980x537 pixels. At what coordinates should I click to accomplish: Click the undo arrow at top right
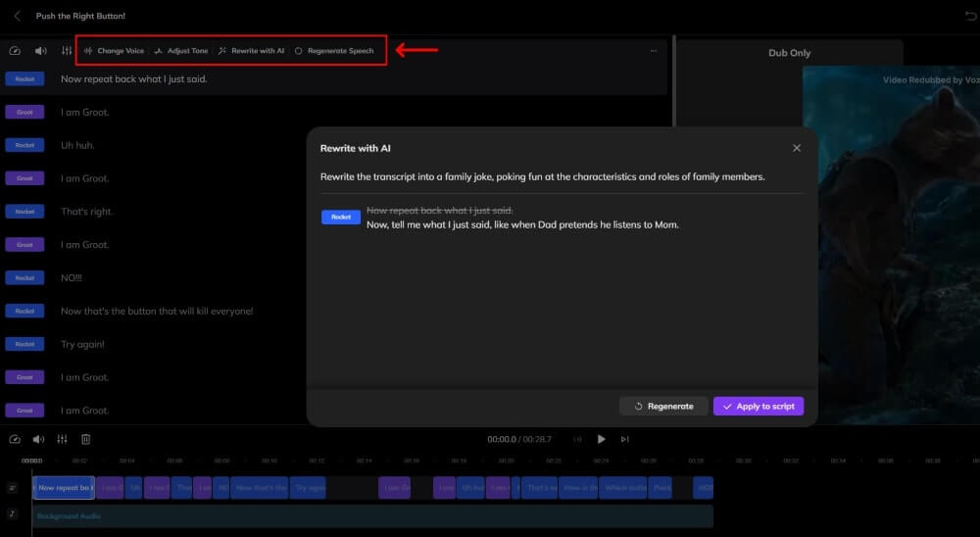click(970, 16)
